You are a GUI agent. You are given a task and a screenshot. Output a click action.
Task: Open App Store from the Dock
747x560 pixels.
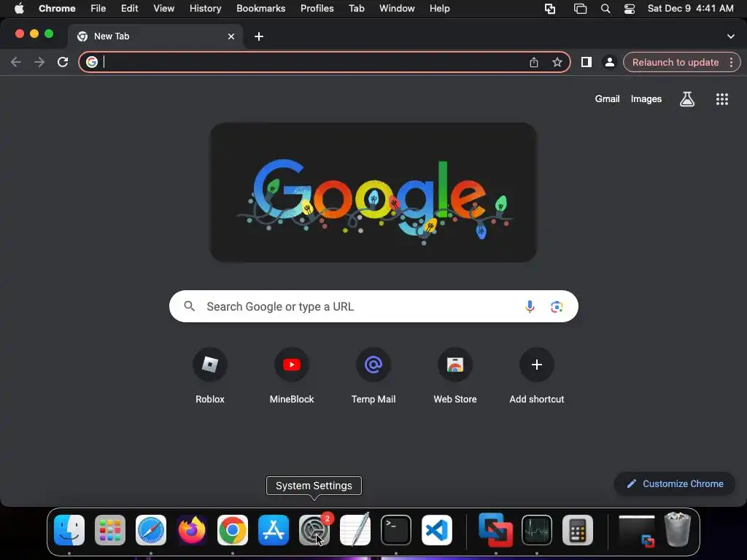click(x=274, y=530)
